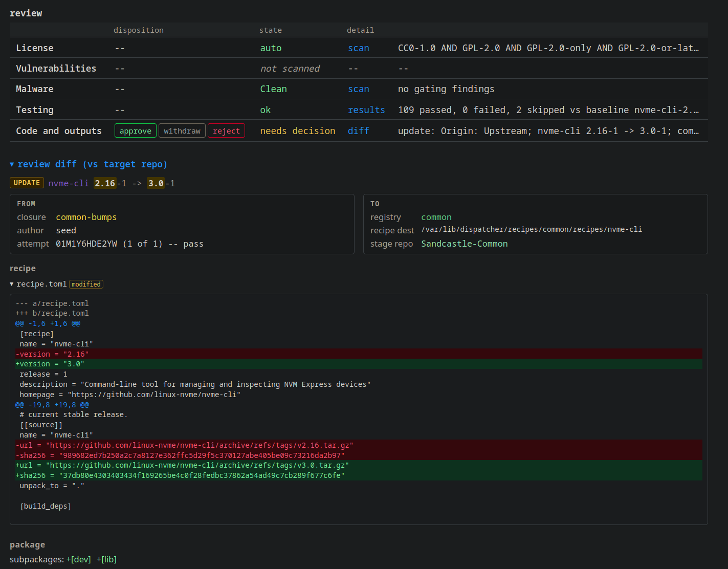Click the removed v2.16.tar.gz url line
The image size is (728, 569).
pos(359,445)
